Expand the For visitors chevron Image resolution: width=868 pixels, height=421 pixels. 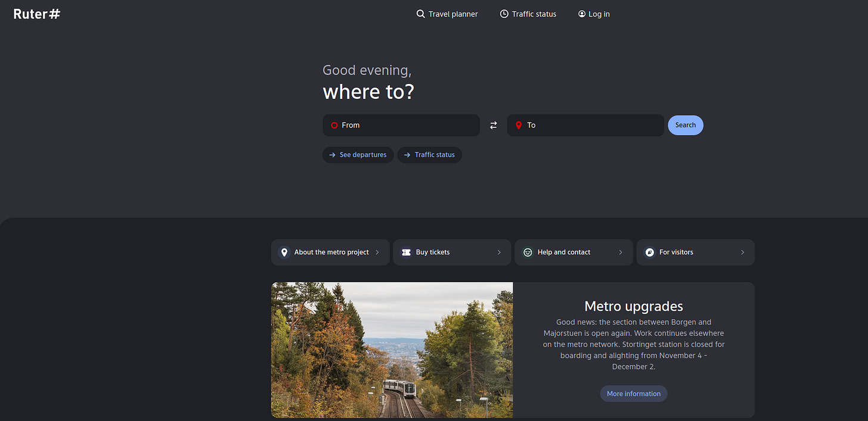pyautogui.click(x=742, y=252)
